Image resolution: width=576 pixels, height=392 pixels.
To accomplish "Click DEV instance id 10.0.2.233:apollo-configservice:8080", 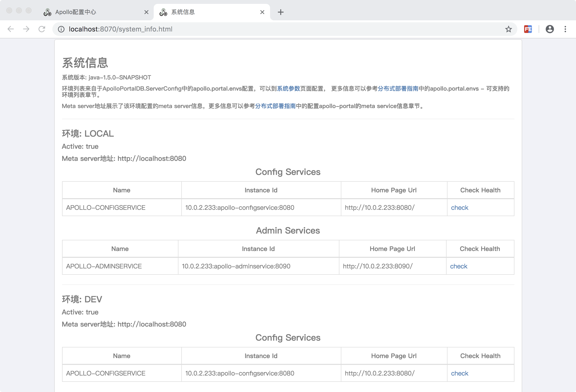I will pyautogui.click(x=240, y=373).
